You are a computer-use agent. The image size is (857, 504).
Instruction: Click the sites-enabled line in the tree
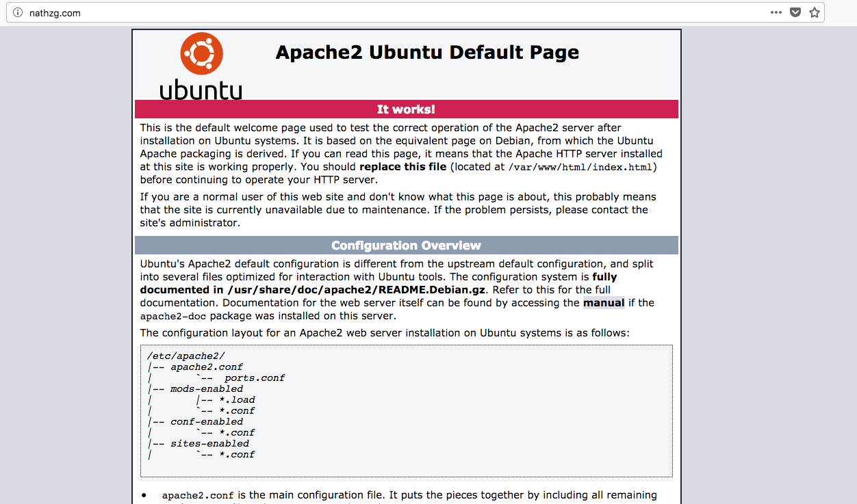click(209, 443)
